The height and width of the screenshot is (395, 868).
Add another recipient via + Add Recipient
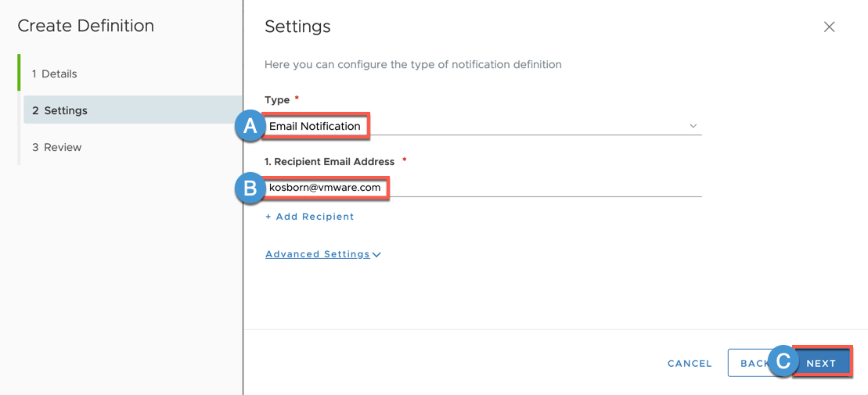tap(309, 217)
